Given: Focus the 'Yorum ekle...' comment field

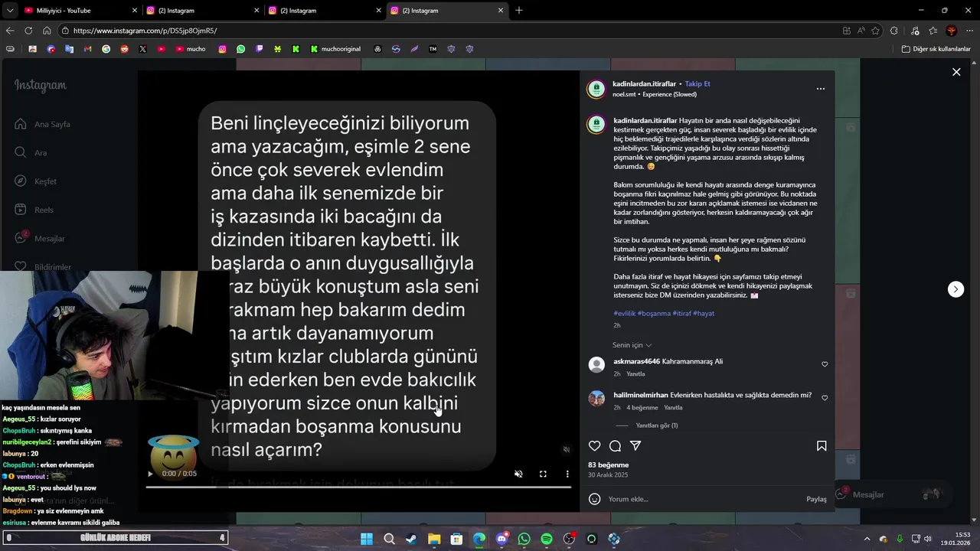Looking at the screenshot, I should pos(704,499).
